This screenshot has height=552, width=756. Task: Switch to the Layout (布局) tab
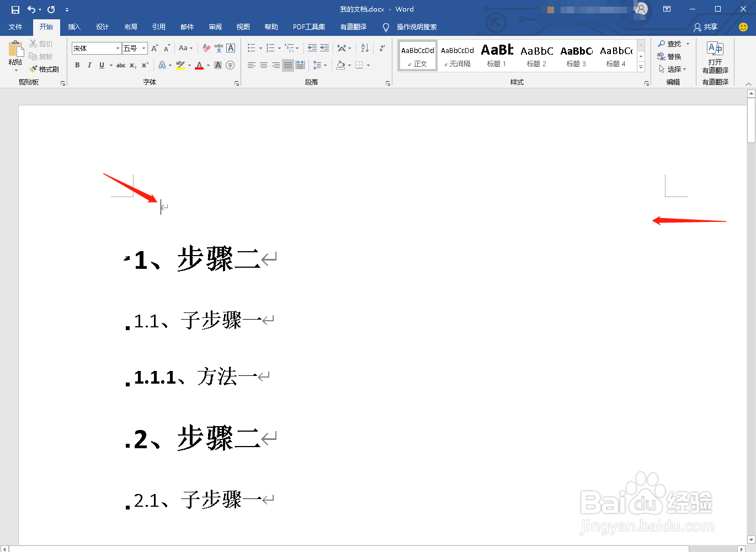click(x=131, y=27)
